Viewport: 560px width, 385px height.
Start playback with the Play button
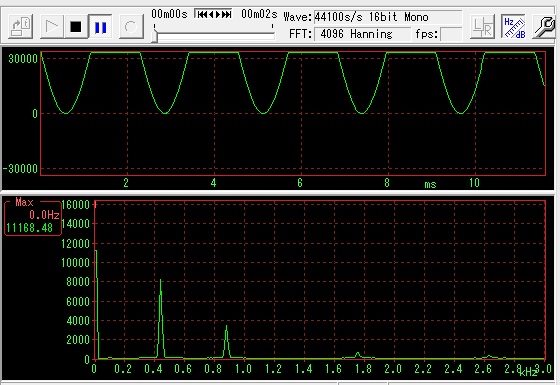pyautogui.click(x=52, y=27)
